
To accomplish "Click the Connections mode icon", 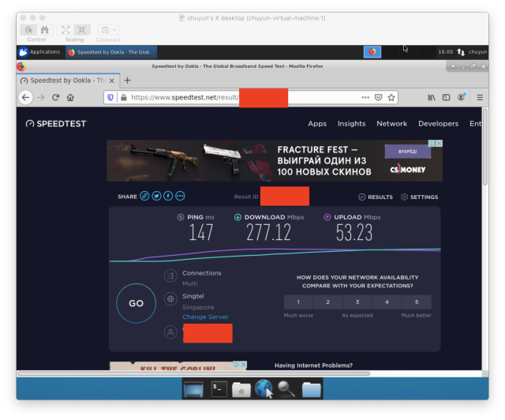I will pos(170,276).
